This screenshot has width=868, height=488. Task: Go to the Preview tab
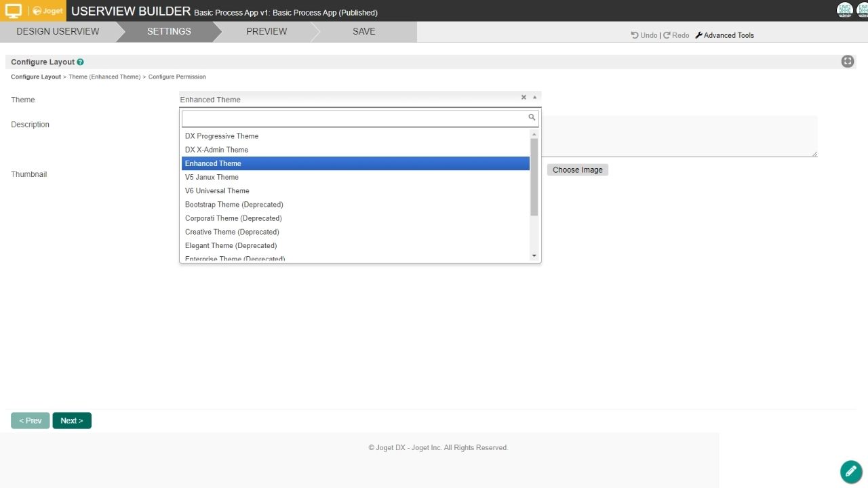pyautogui.click(x=266, y=31)
